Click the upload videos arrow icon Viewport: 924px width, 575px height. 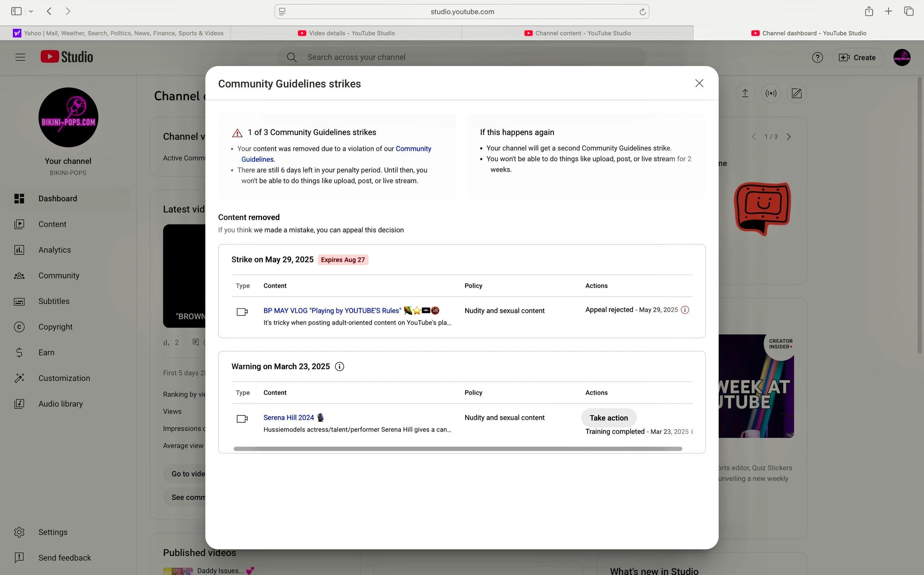745,93
